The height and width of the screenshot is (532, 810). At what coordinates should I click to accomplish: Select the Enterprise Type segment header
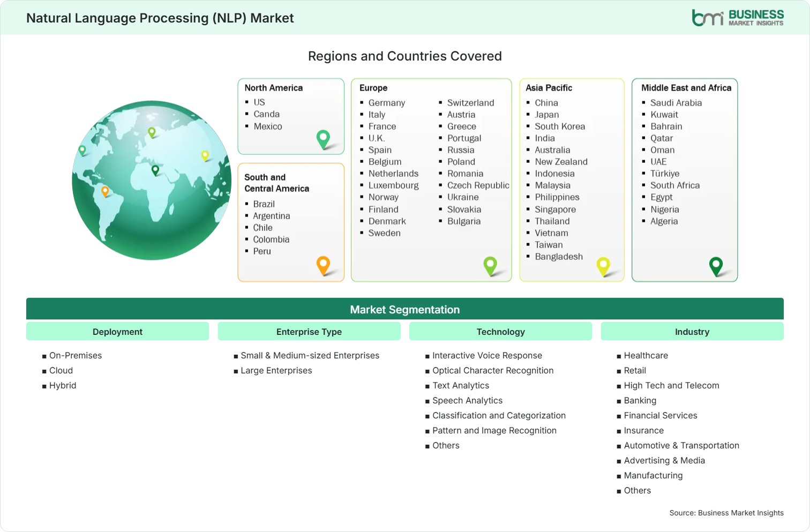pyautogui.click(x=309, y=332)
